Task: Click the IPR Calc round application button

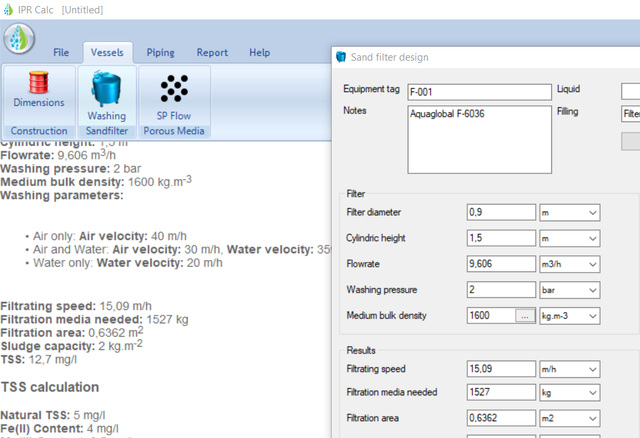Action: [x=19, y=39]
